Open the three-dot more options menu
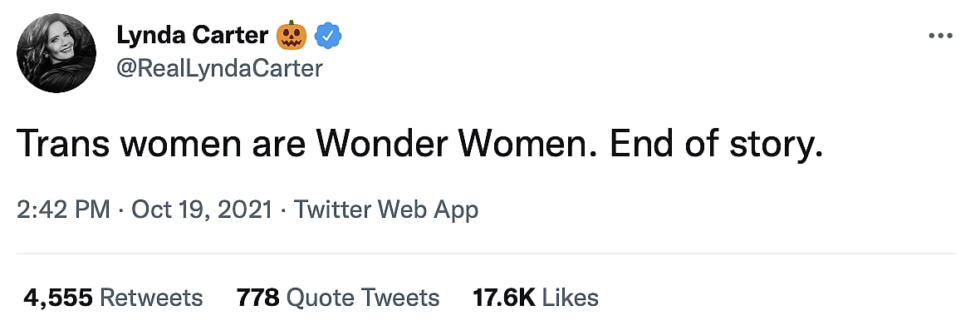The image size is (980, 335). tap(939, 36)
